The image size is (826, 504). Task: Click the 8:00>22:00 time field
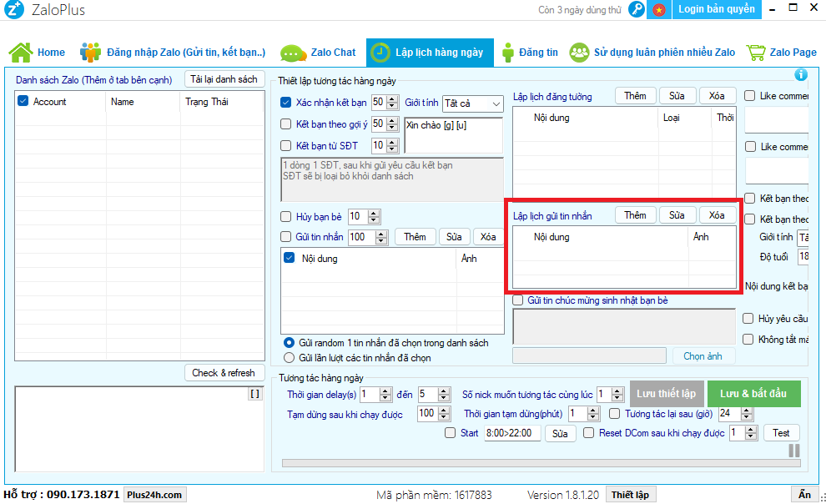click(512, 433)
